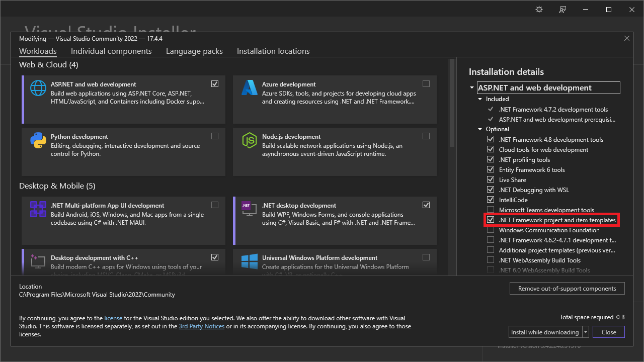Collapse ASP.NET and web development details arrow
This screenshot has width=644, height=362.
(x=472, y=88)
